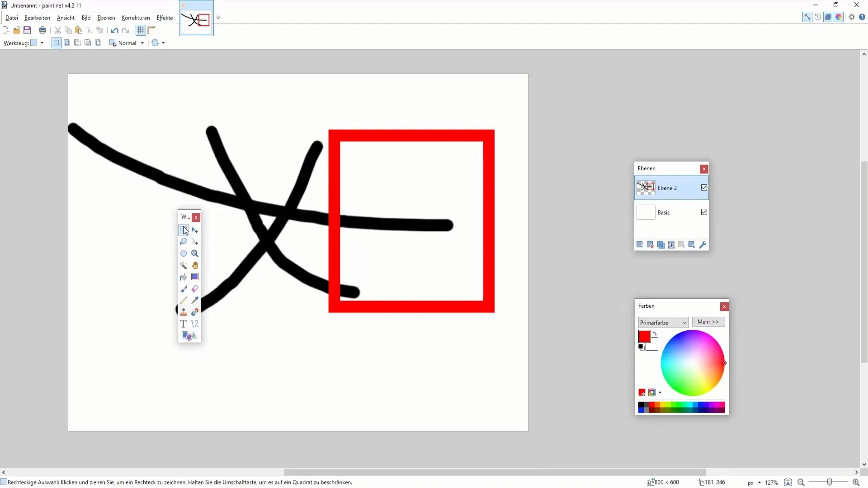Click the Effekte menu

pyautogui.click(x=165, y=17)
